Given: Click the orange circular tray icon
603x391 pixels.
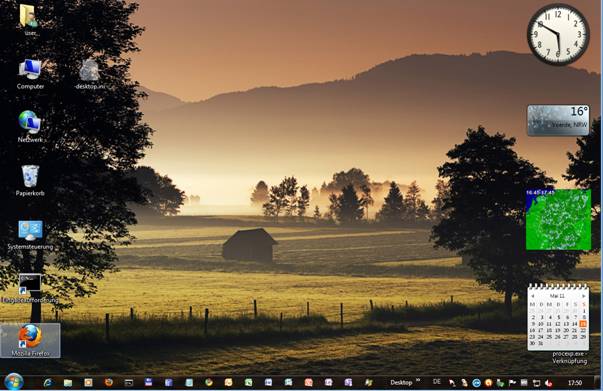Looking at the screenshot, I should 488,383.
